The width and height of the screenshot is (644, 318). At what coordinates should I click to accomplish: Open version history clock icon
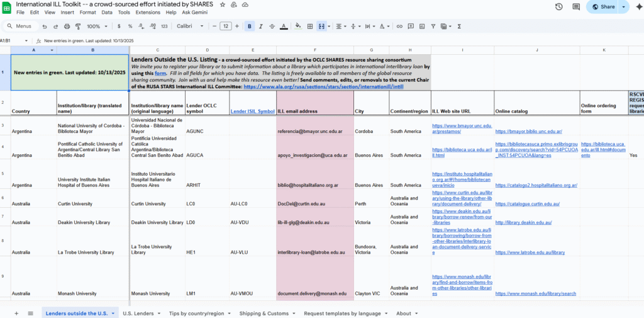[559, 7]
